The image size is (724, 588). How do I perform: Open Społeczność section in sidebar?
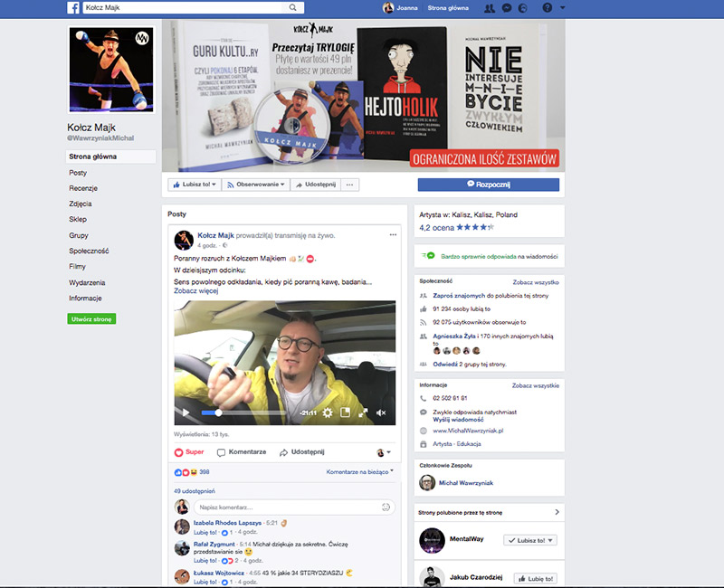tap(89, 251)
